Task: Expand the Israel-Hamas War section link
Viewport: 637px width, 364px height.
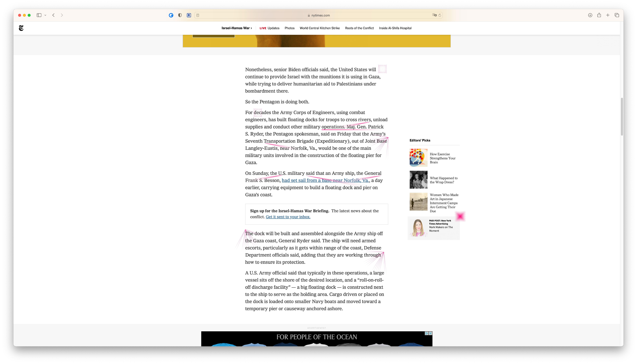Action: click(236, 28)
